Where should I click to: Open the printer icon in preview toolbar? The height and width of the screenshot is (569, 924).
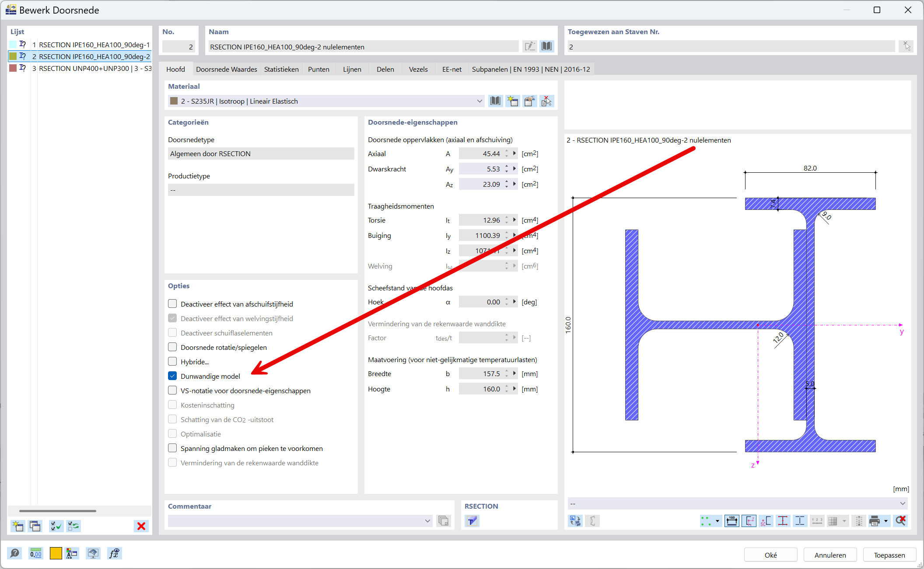875,521
